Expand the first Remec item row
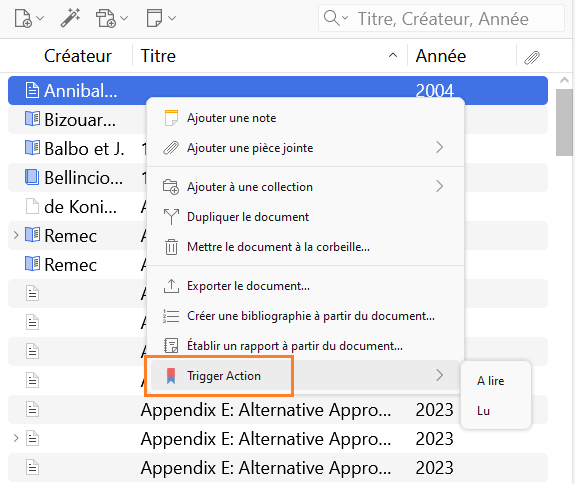The width and height of the screenshot is (575, 484). pos(16,235)
